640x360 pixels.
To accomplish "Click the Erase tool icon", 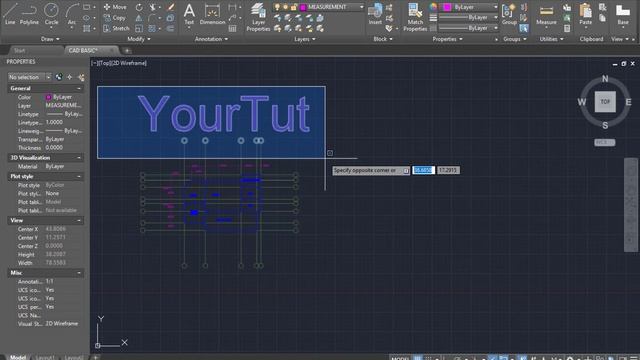I will [x=171, y=7].
